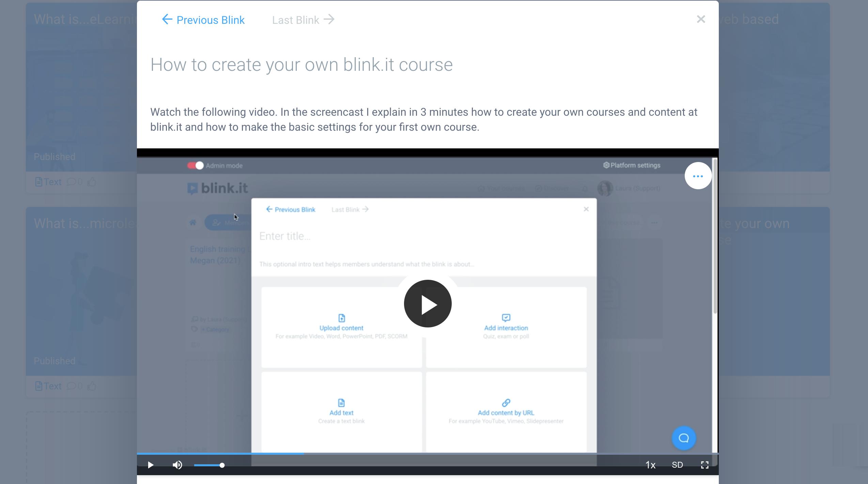Click the 'Watch the following video' description paragraph
868x484 pixels.
point(424,119)
